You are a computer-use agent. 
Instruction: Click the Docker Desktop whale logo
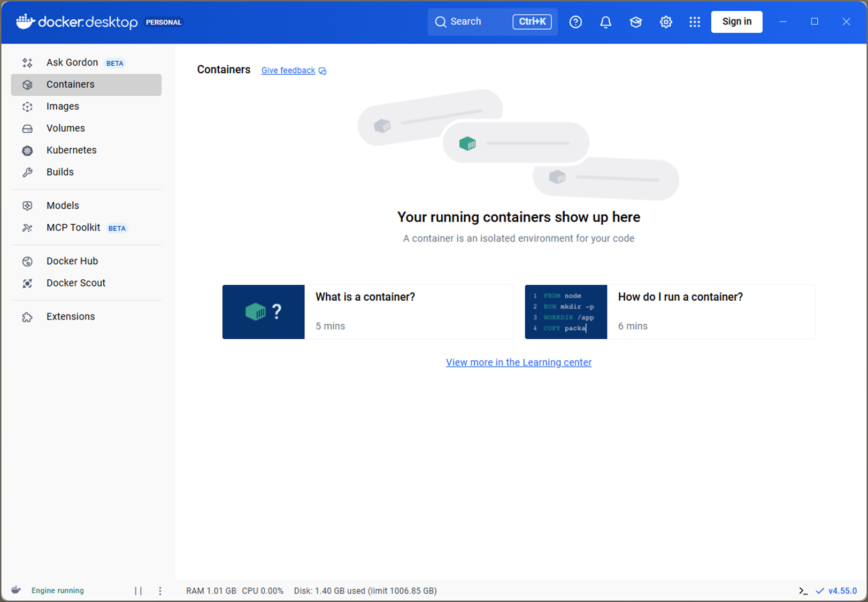point(26,21)
